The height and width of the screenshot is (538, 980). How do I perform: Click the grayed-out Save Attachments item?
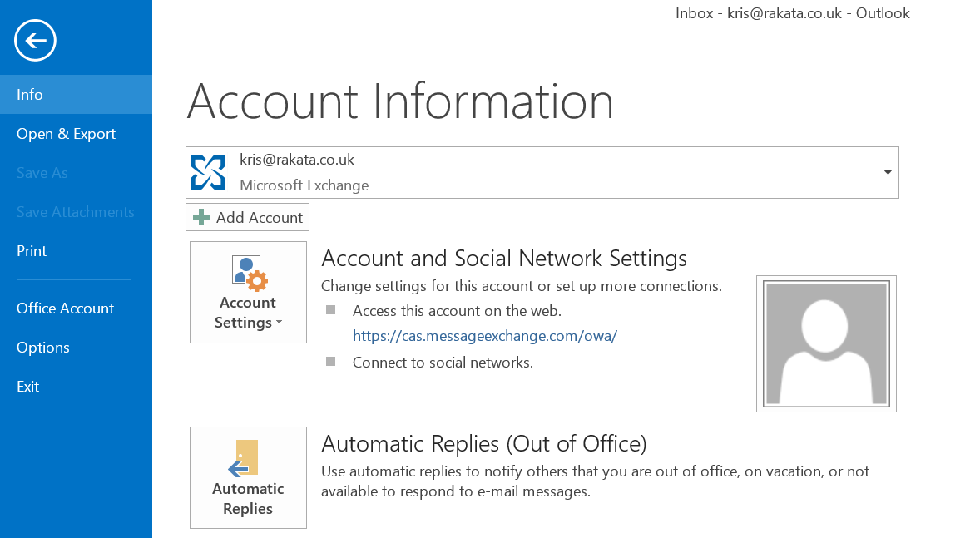click(x=76, y=212)
